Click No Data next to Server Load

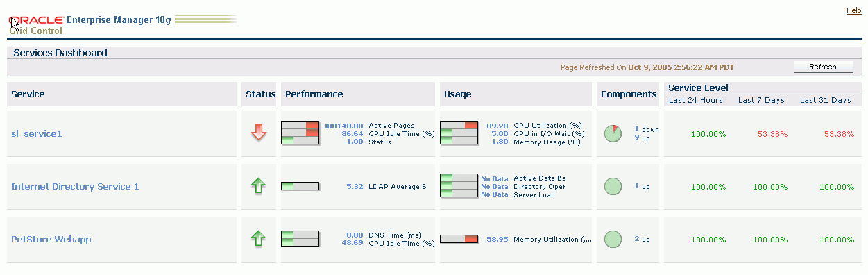point(495,194)
